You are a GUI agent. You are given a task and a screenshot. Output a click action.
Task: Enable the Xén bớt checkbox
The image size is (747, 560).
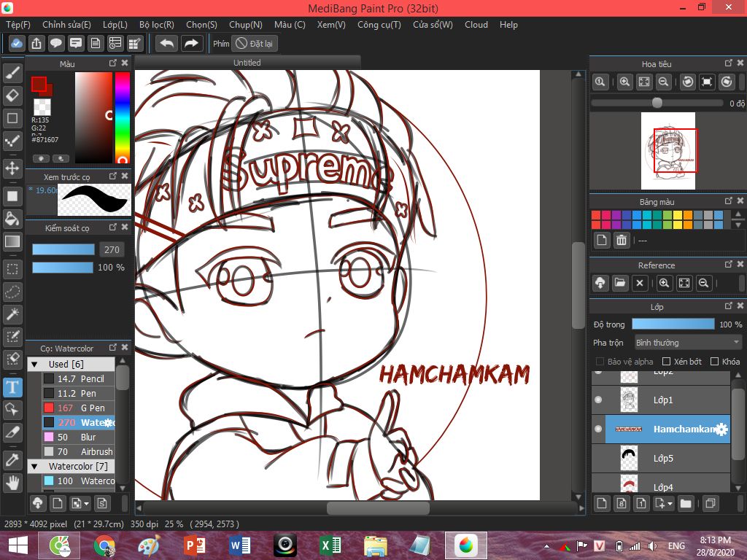(x=667, y=362)
